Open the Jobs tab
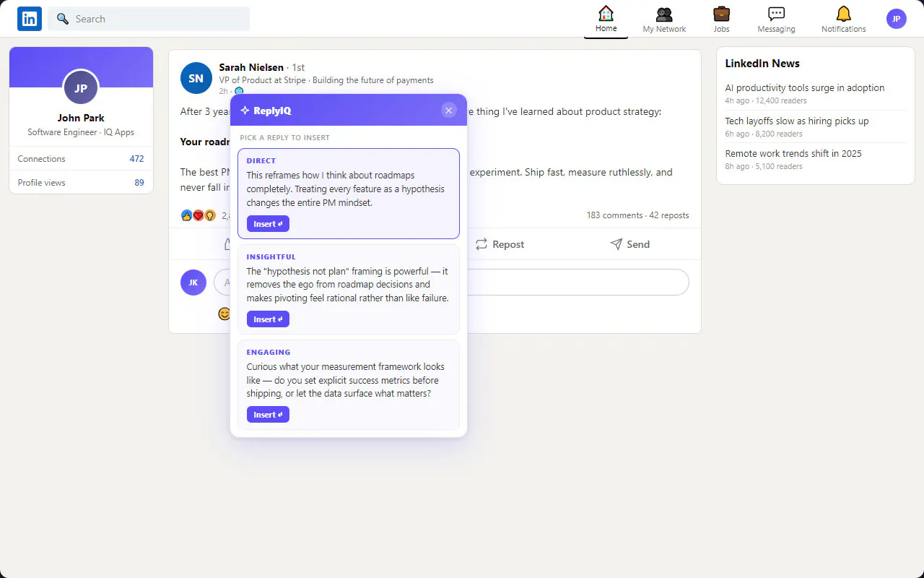The width and height of the screenshot is (924, 578). click(x=721, y=20)
